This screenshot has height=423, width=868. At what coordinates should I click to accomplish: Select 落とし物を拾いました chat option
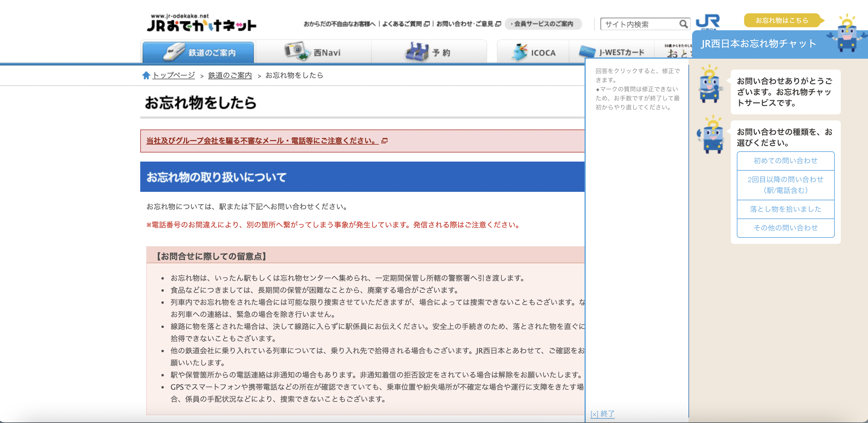pyautogui.click(x=785, y=209)
